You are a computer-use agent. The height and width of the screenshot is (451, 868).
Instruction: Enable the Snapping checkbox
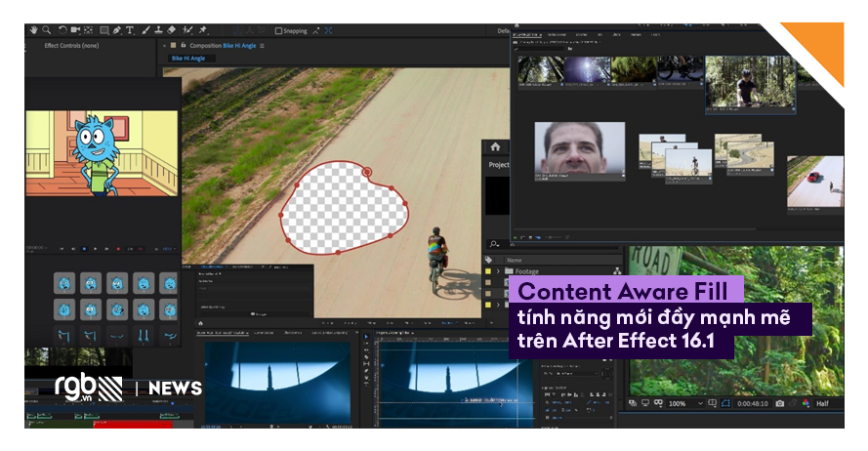[x=278, y=30]
